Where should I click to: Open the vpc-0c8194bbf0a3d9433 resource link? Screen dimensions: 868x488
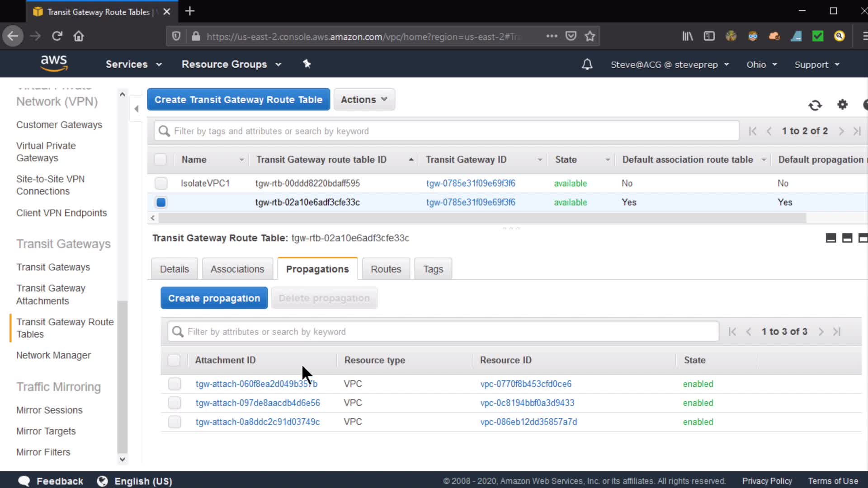(x=527, y=403)
